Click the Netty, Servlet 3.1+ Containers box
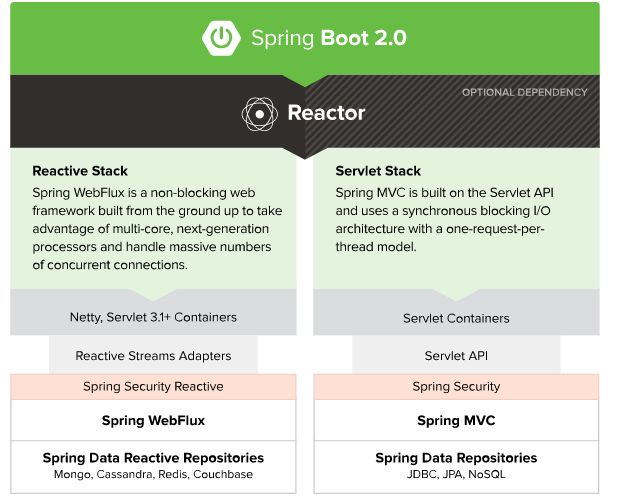 point(154,317)
